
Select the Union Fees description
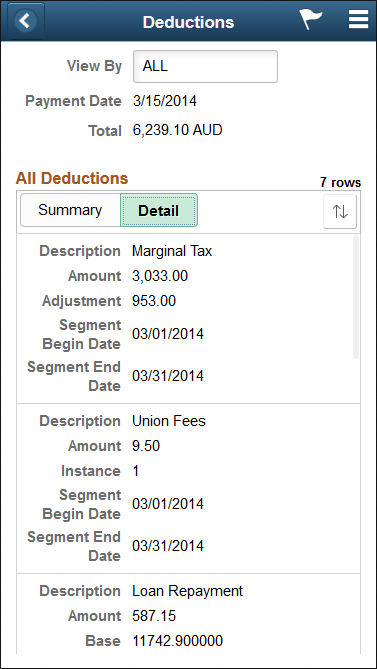[169, 421]
